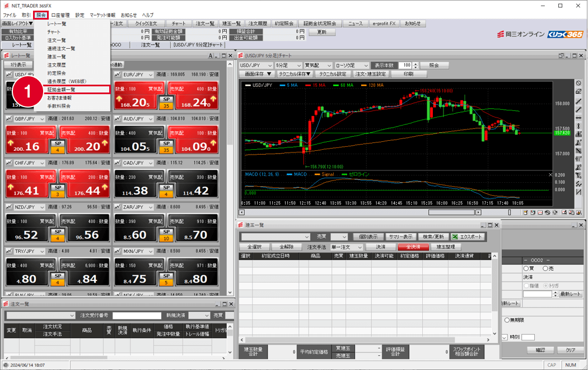This screenshot has width=588, height=370.
Task: Click the Excel エクスポート button
Action: (x=468, y=237)
